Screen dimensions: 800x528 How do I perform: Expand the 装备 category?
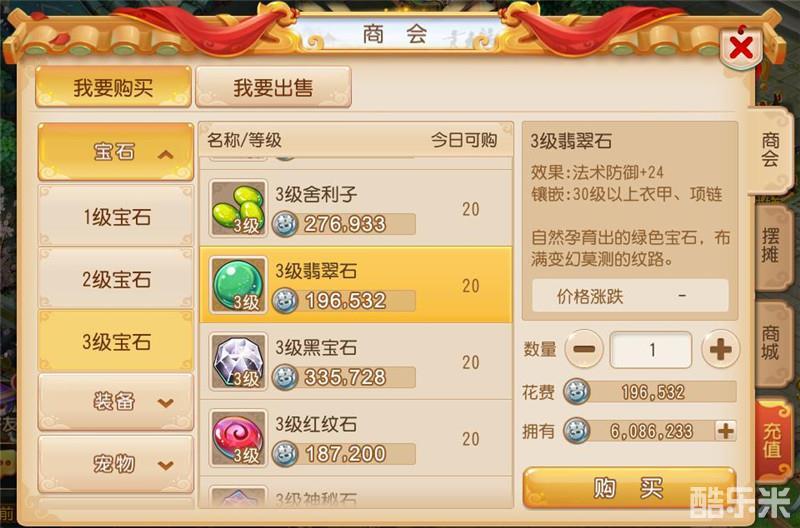click(x=116, y=402)
